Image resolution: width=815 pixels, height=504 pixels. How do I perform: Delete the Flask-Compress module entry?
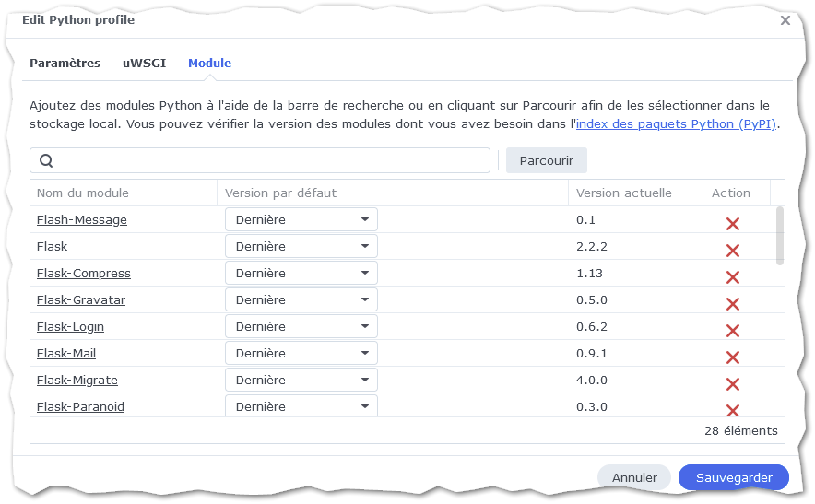[x=733, y=277]
